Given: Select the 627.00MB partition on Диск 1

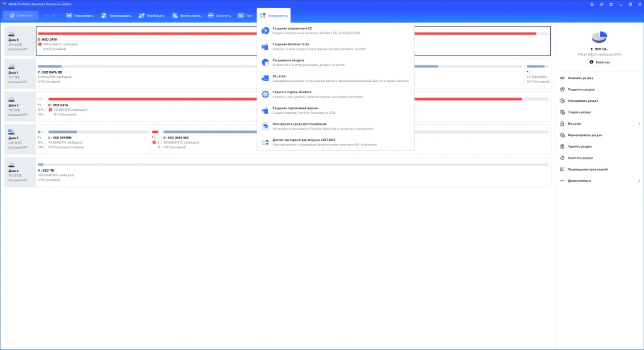Looking at the screenshot, I should 538,74.
